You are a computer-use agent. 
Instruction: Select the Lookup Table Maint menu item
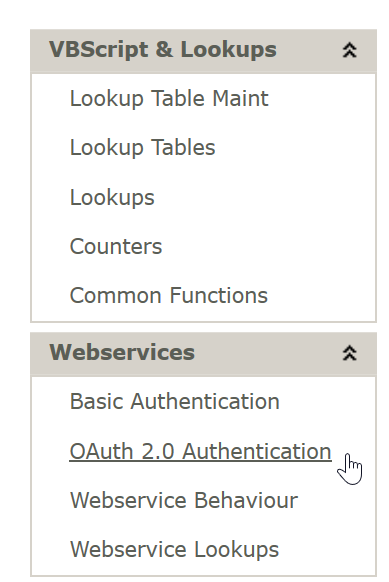pos(169,99)
